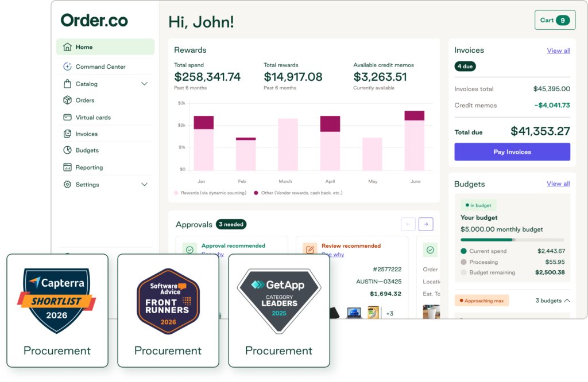Click the June bar in rewards chart
The width and height of the screenshot is (588, 382).
(x=415, y=141)
